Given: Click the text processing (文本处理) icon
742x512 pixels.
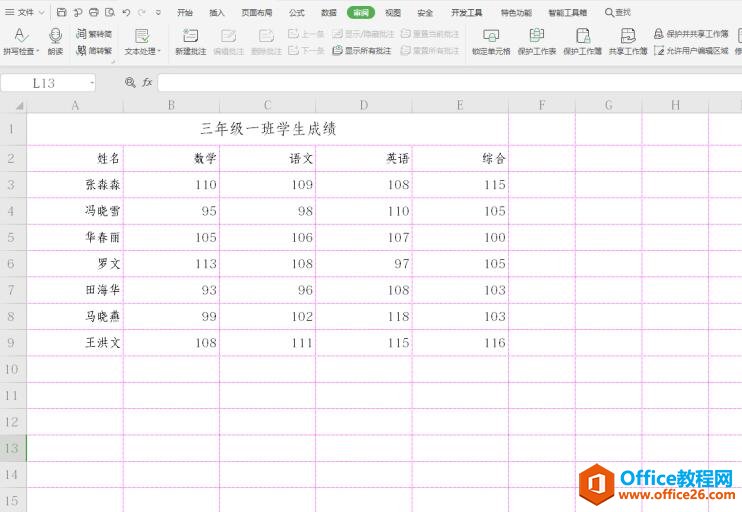Looking at the screenshot, I should tap(142, 36).
